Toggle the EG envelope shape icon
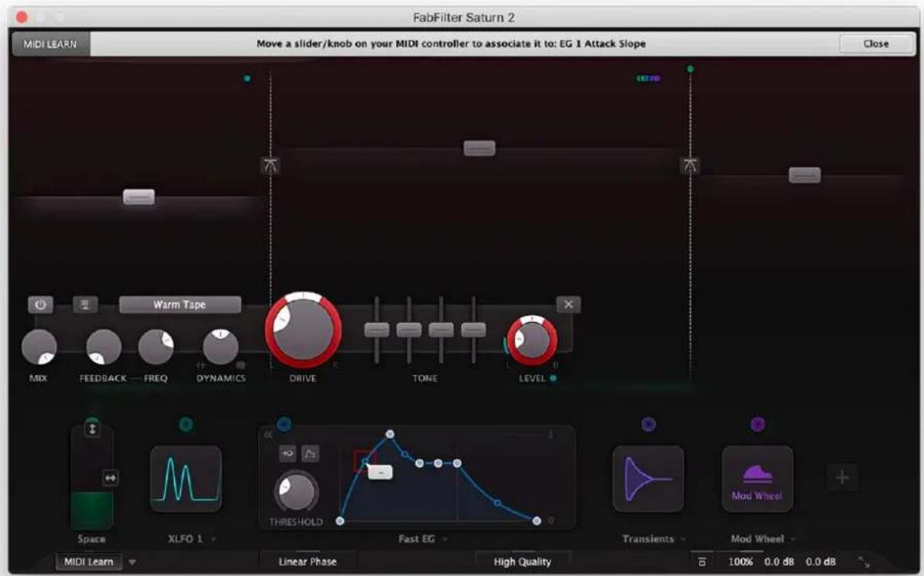This screenshot has width=924, height=576. (310, 453)
